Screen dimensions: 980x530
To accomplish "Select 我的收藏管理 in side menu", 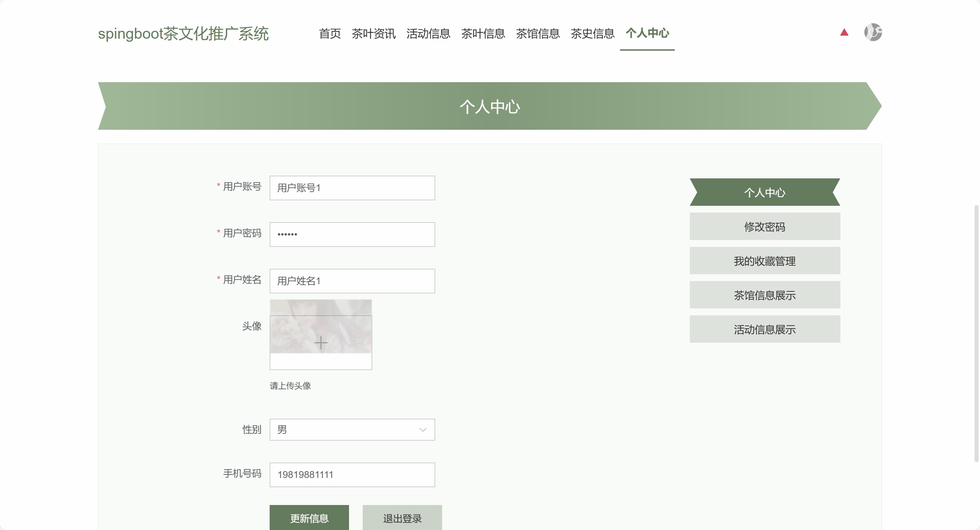I will [x=765, y=261].
